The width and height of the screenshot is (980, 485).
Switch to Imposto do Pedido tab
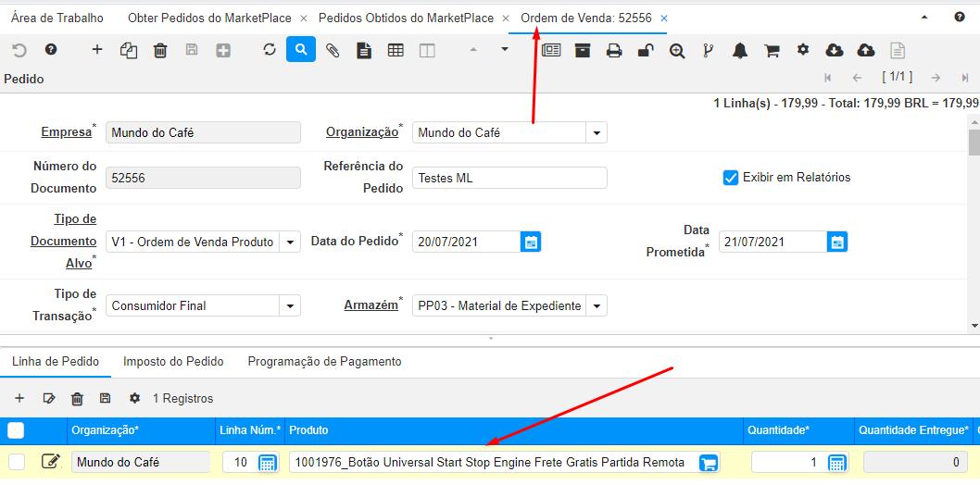click(173, 361)
